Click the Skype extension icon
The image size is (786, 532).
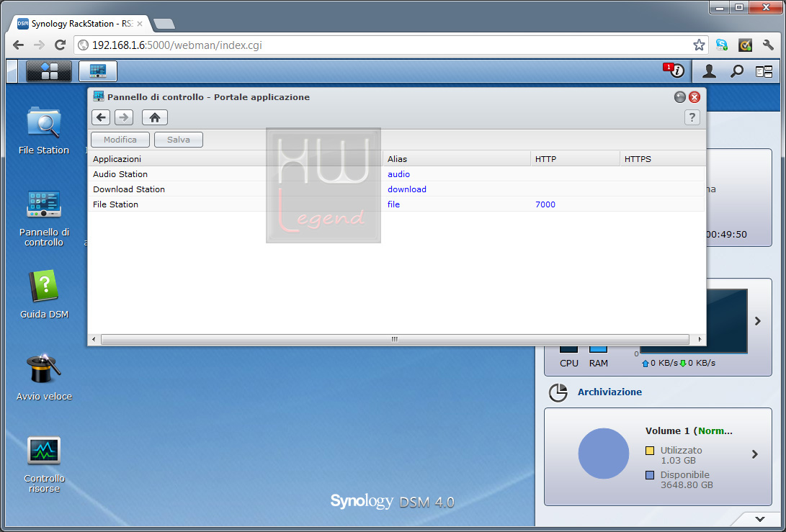click(722, 45)
